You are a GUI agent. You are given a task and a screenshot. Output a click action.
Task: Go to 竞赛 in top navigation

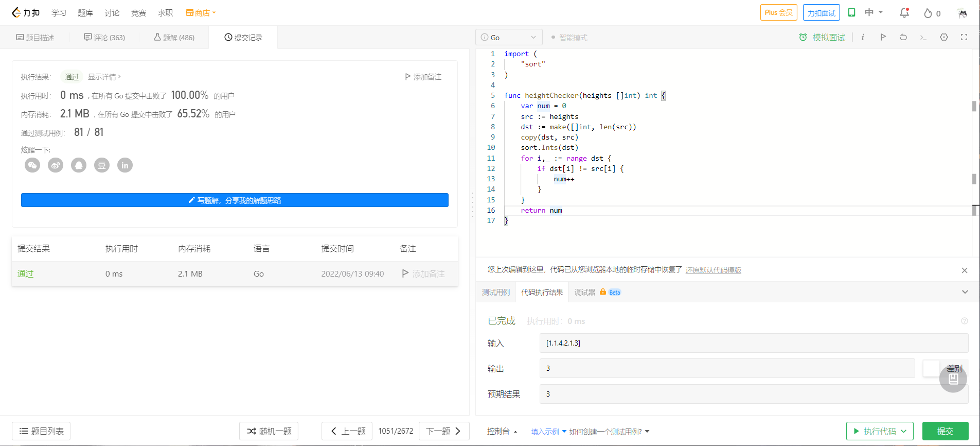(139, 13)
